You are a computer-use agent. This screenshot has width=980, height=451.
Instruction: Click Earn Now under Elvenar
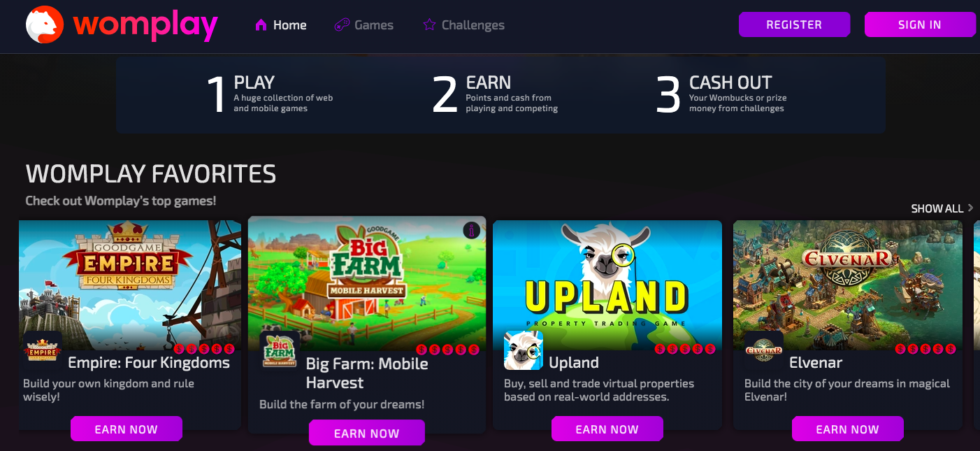coord(848,429)
